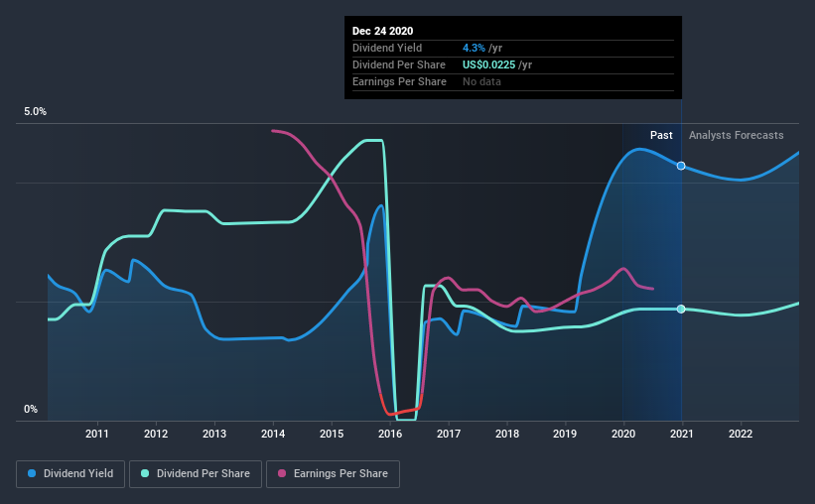This screenshot has height=504, width=815.
Task: Toggle the Earnings Per Share legend button
Action: point(333,474)
